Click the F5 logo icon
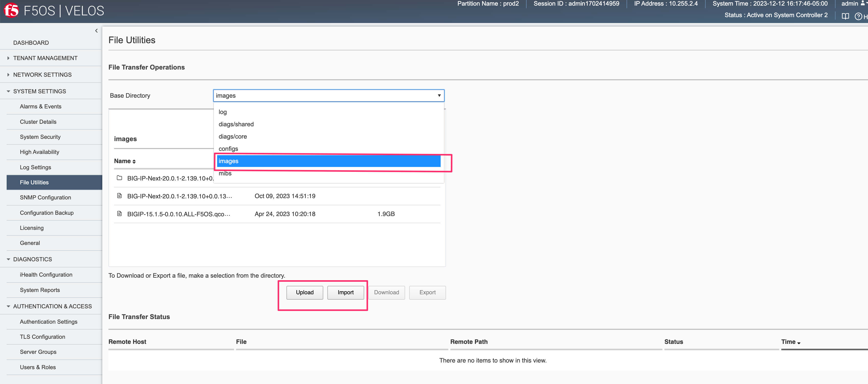The width and height of the screenshot is (868, 384). (x=11, y=10)
